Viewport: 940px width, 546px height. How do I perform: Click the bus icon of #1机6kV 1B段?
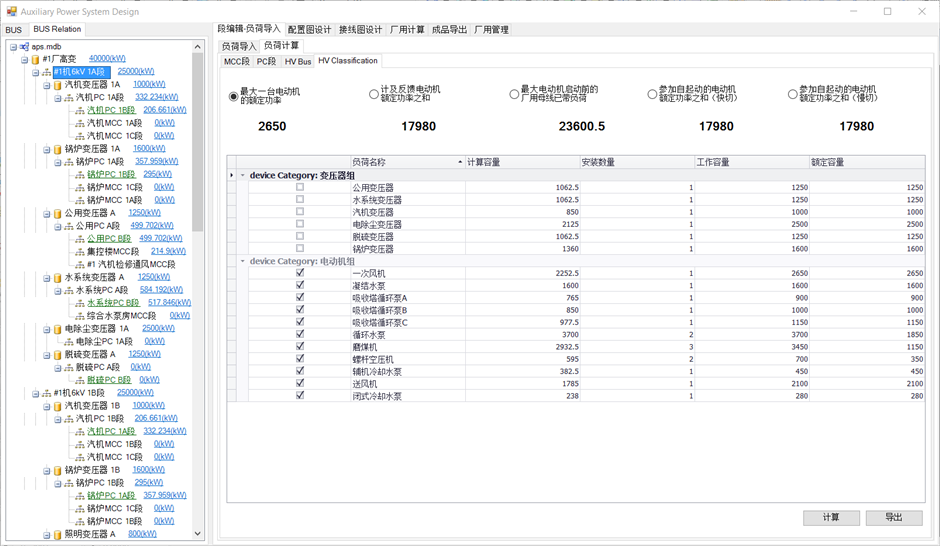[x=46, y=393]
